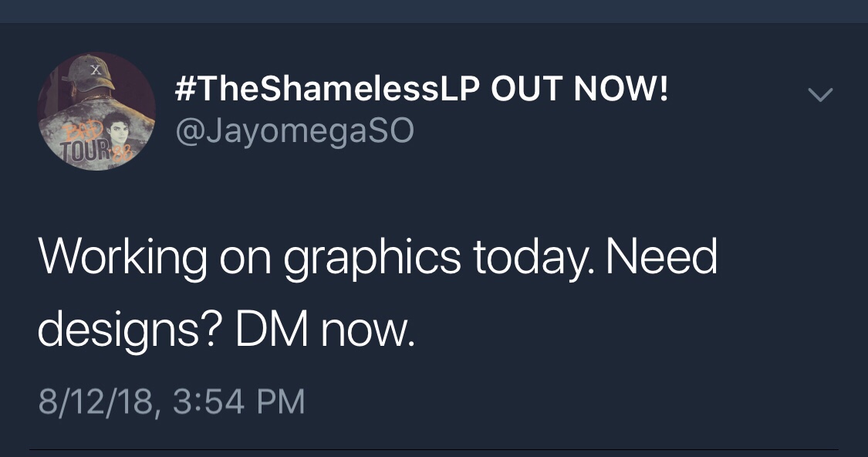Click the dark header strip at top

point(434,11)
